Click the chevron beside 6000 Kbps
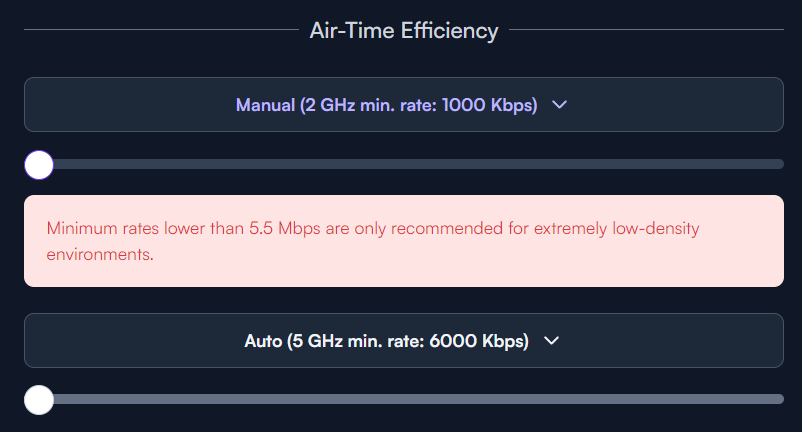Image resolution: width=802 pixels, height=432 pixels. 551,340
